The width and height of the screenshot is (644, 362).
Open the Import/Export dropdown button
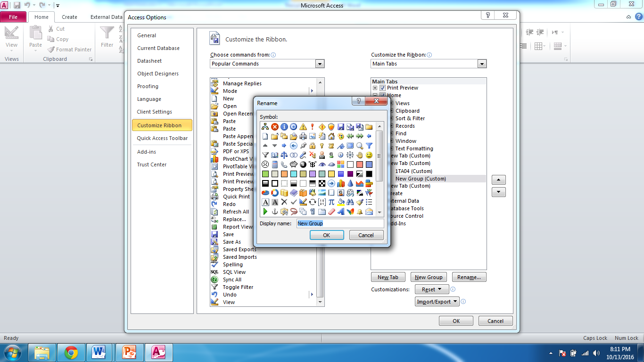438,302
